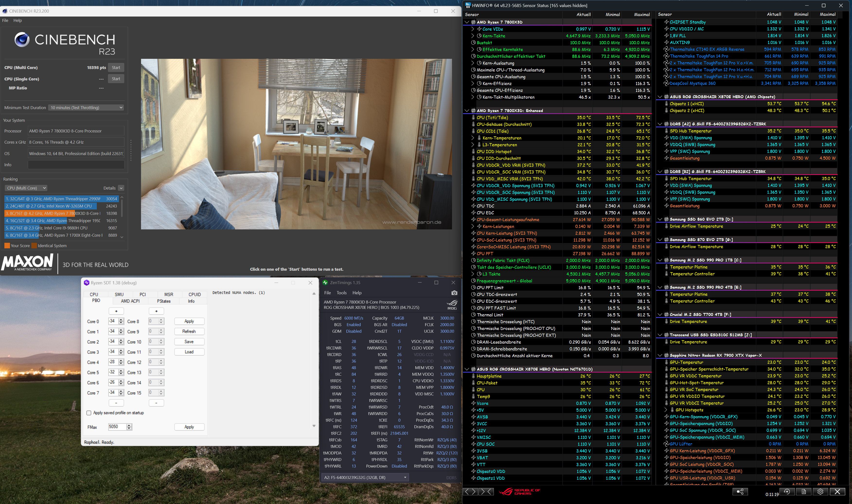Open Minimum Test Duration dropdown
The image size is (852, 504).
pyautogui.click(x=86, y=108)
